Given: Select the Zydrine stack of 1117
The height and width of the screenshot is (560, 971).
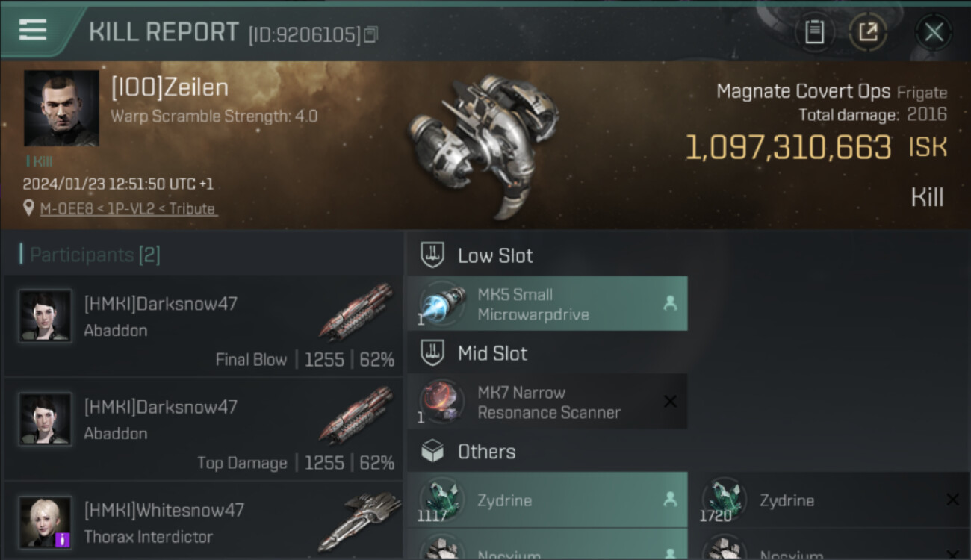Looking at the screenshot, I should 547,500.
